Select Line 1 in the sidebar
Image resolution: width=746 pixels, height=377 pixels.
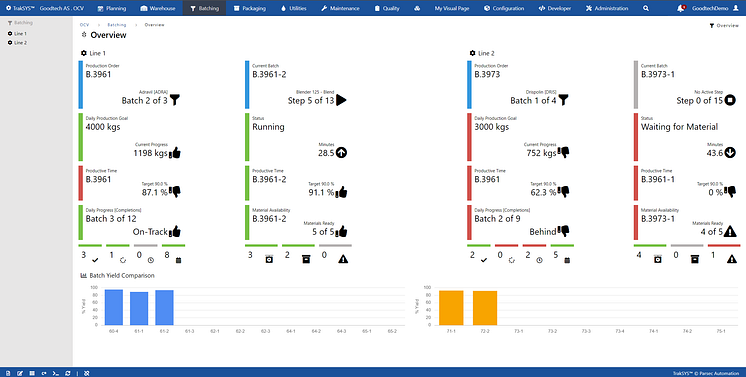point(17,34)
